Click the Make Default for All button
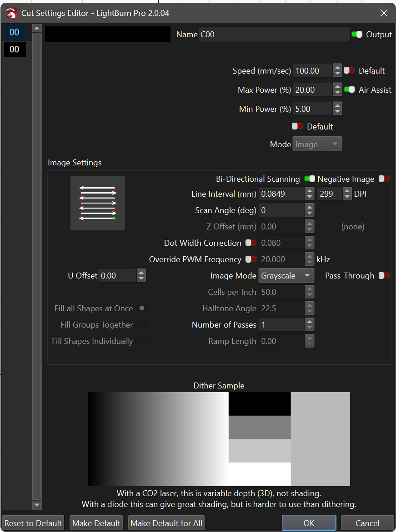396x532 pixels. (166, 523)
